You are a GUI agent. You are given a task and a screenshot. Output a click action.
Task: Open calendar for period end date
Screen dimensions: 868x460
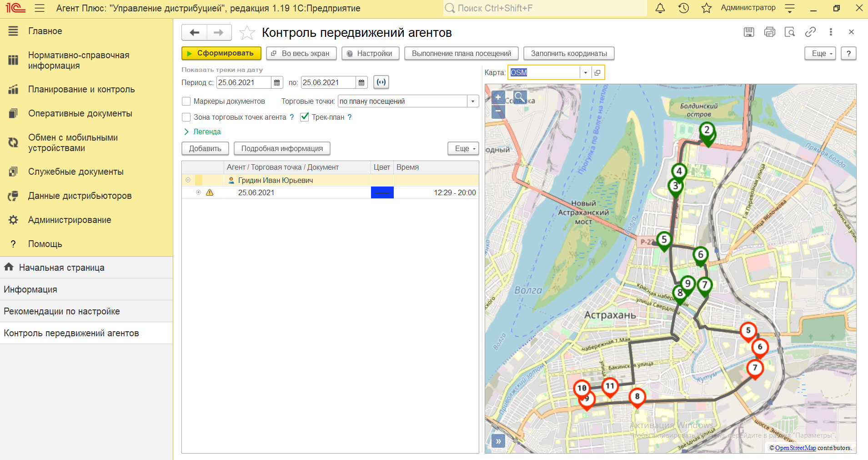pyautogui.click(x=361, y=82)
